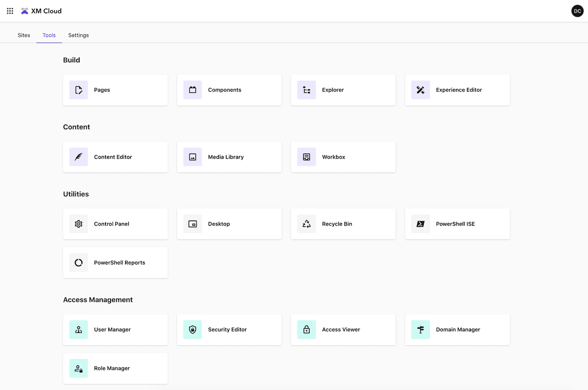Open Role Manager label
This screenshot has height=390, width=588.
[112, 368]
